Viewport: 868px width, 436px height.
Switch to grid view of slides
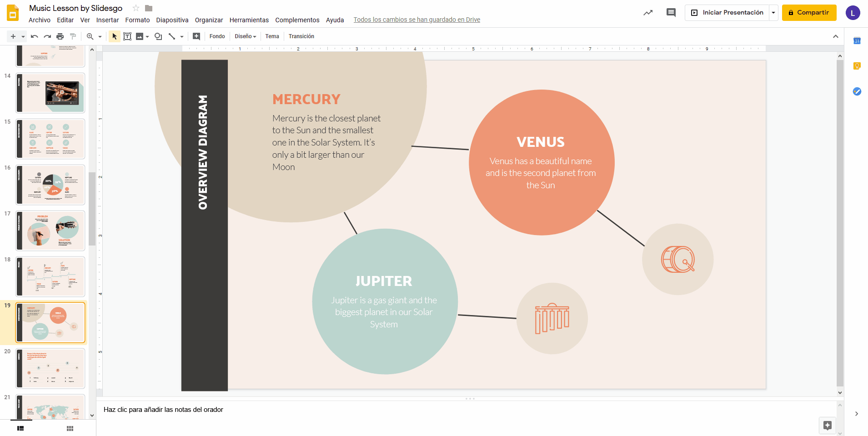(69, 428)
